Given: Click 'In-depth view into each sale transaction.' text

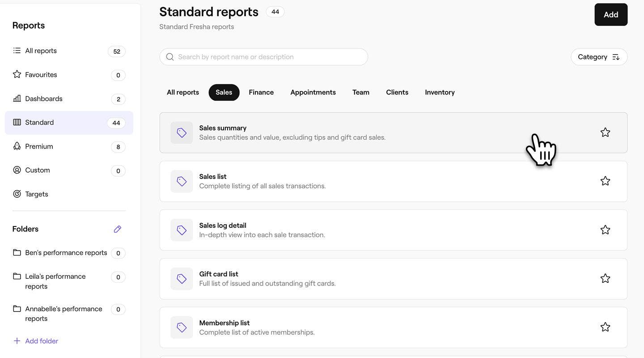Looking at the screenshot, I should [262, 234].
